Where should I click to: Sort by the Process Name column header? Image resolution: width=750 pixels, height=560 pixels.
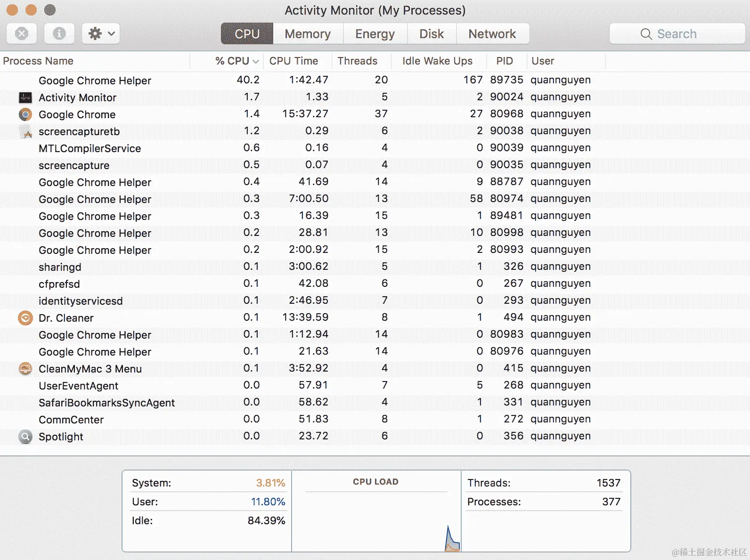click(x=95, y=61)
